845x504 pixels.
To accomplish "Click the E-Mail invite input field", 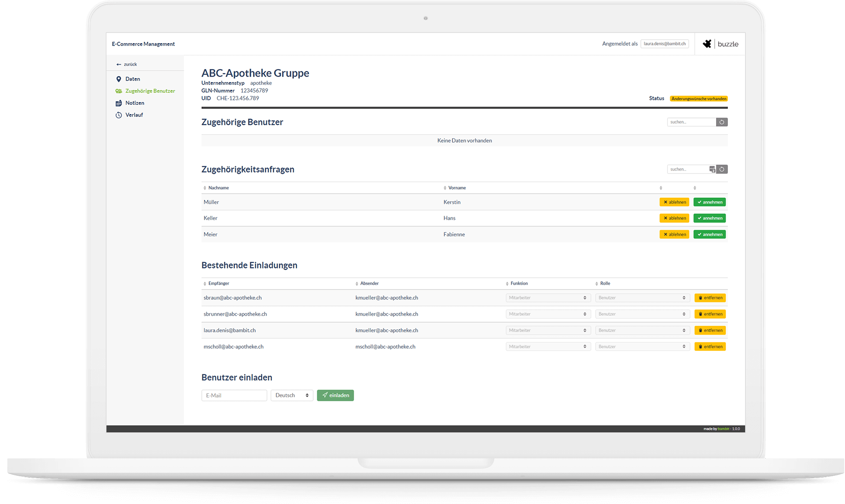I will (x=234, y=395).
